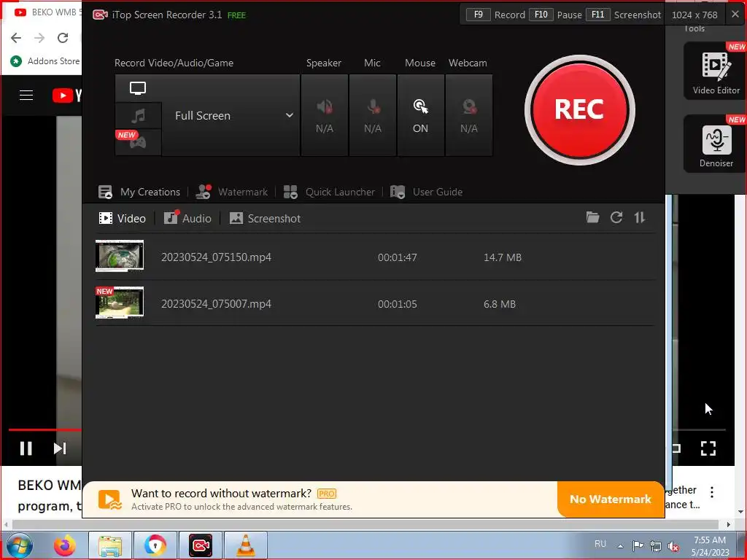747x560 pixels.
Task: Open the Windows Start menu
Action: coord(19,545)
